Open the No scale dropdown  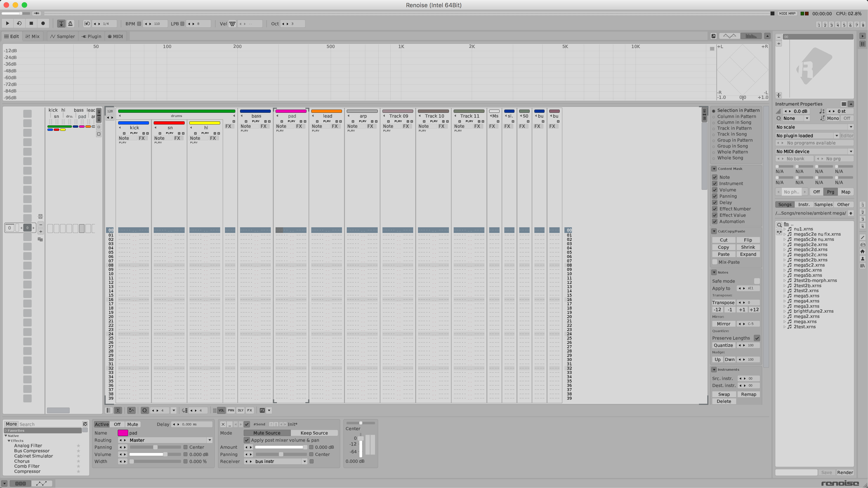tap(814, 127)
